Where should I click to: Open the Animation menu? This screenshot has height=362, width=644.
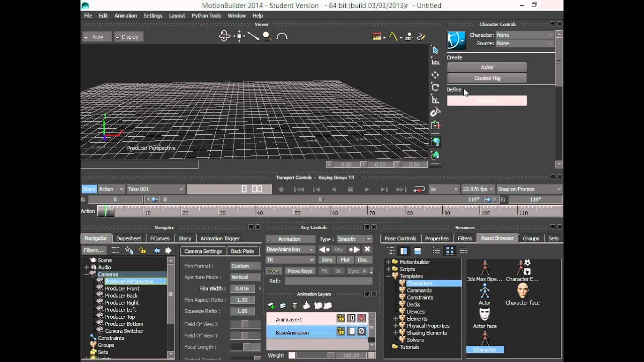tap(125, 16)
